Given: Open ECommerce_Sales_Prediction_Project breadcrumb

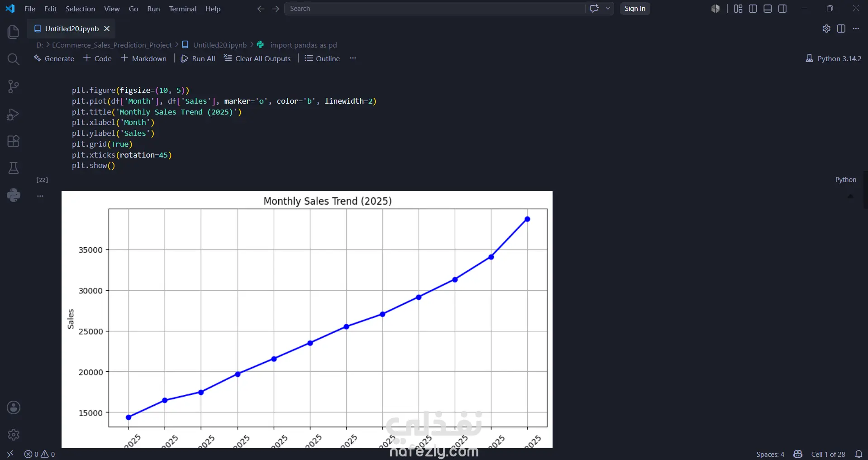Looking at the screenshot, I should pyautogui.click(x=112, y=45).
